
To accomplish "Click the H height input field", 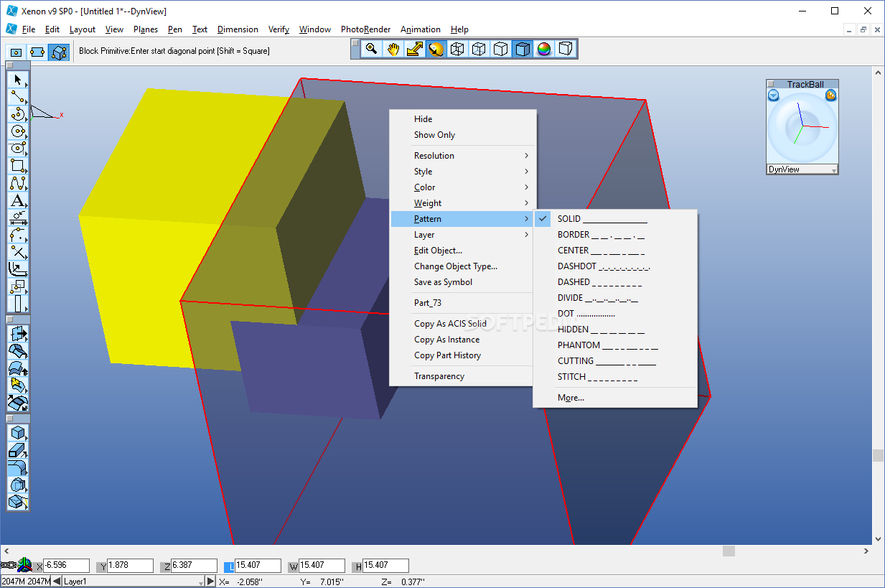I will pos(385,566).
